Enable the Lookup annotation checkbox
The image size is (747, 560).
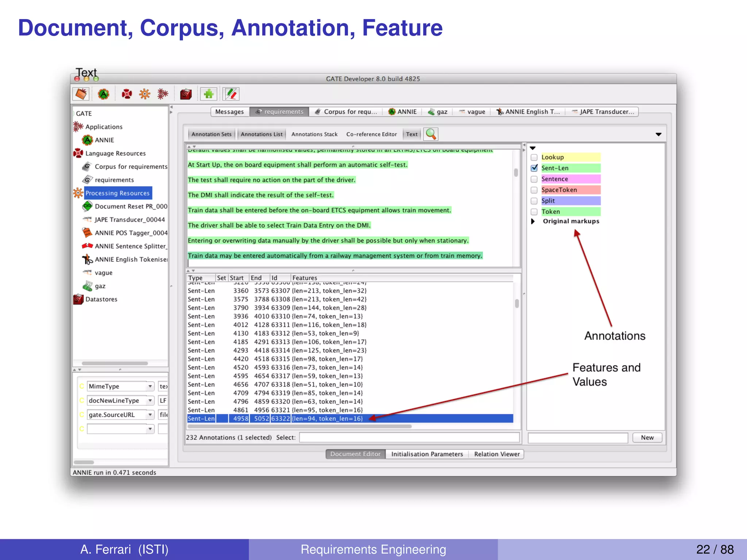coord(534,157)
